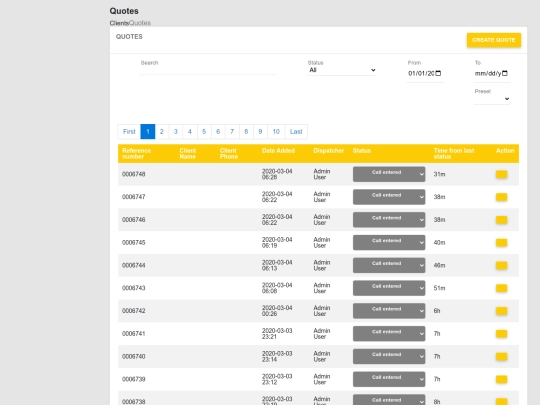Select pagination page 1
The image size is (540, 405).
click(x=148, y=132)
